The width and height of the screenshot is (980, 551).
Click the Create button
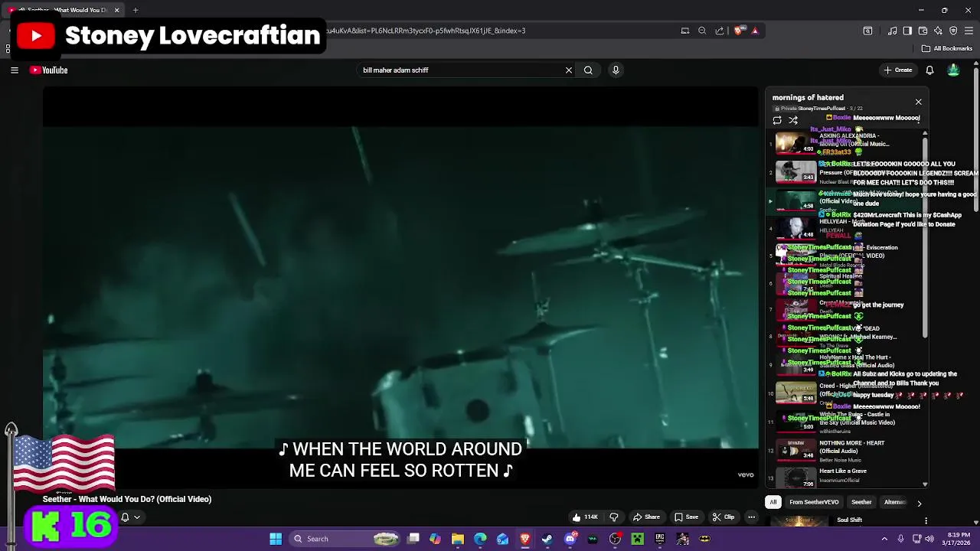coord(898,70)
